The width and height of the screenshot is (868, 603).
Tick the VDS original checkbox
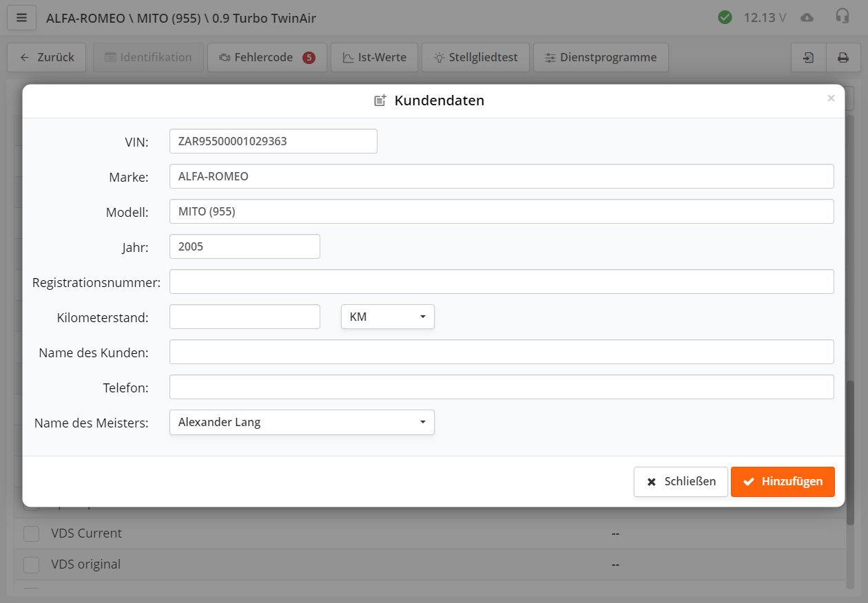[32, 564]
